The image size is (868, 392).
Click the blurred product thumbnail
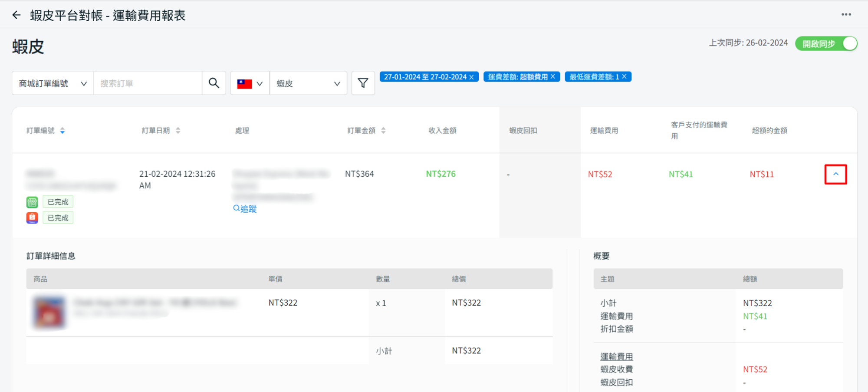49,312
